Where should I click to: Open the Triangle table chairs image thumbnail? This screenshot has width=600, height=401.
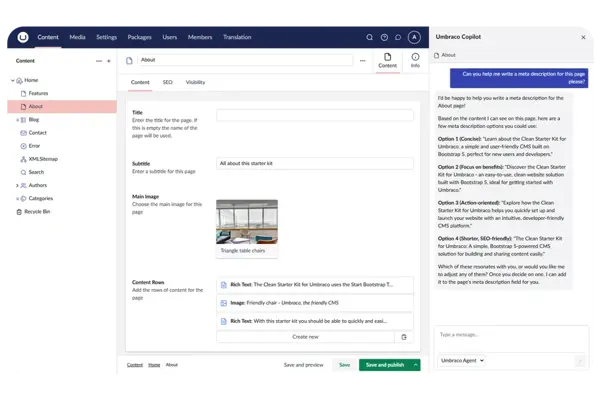pos(247,222)
